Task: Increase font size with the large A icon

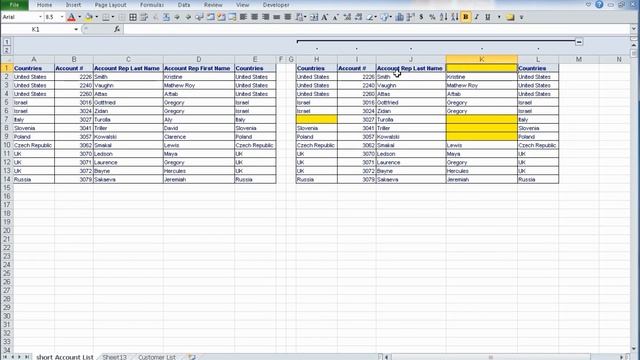Action: pos(324,17)
